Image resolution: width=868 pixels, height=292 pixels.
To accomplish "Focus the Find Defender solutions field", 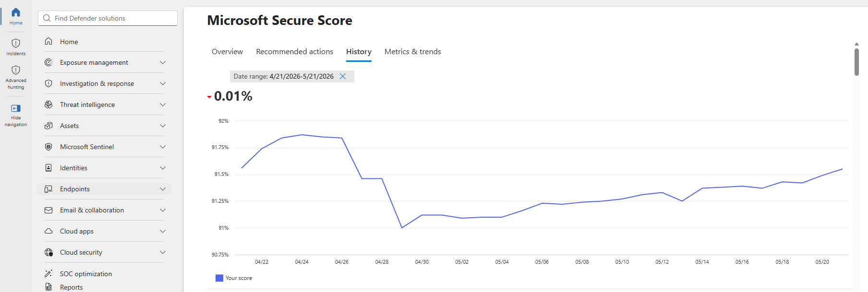I will click(108, 18).
